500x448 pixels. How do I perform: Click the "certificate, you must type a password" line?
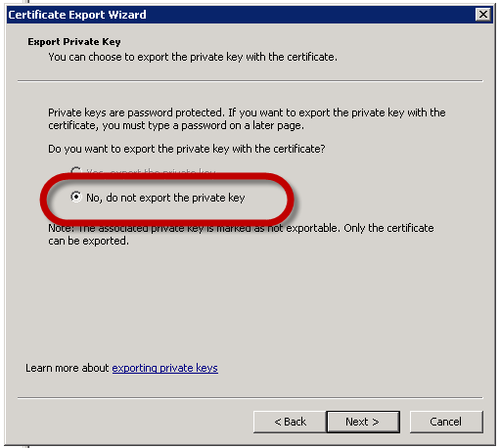[176, 125]
